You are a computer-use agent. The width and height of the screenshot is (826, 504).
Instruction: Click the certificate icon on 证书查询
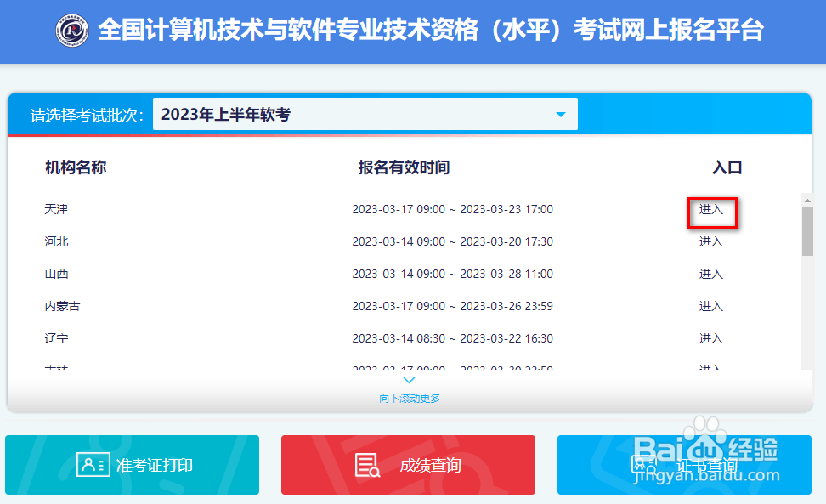coord(644,465)
